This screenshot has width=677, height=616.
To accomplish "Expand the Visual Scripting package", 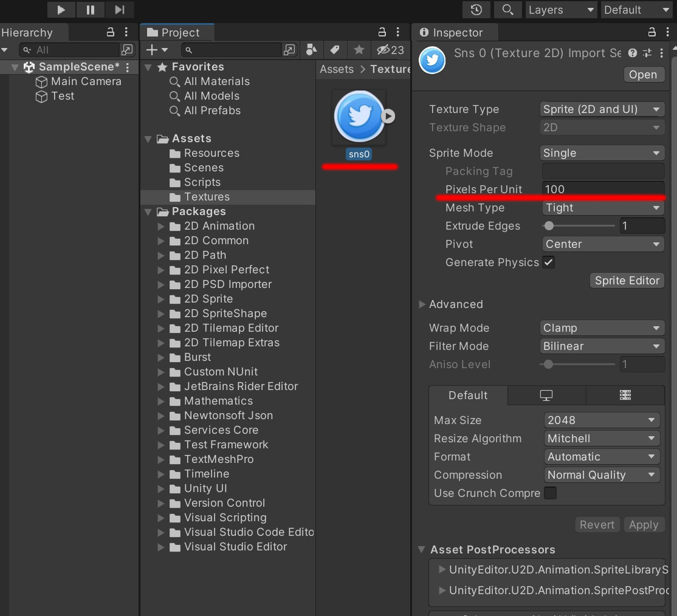I will [x=161, y=518].
